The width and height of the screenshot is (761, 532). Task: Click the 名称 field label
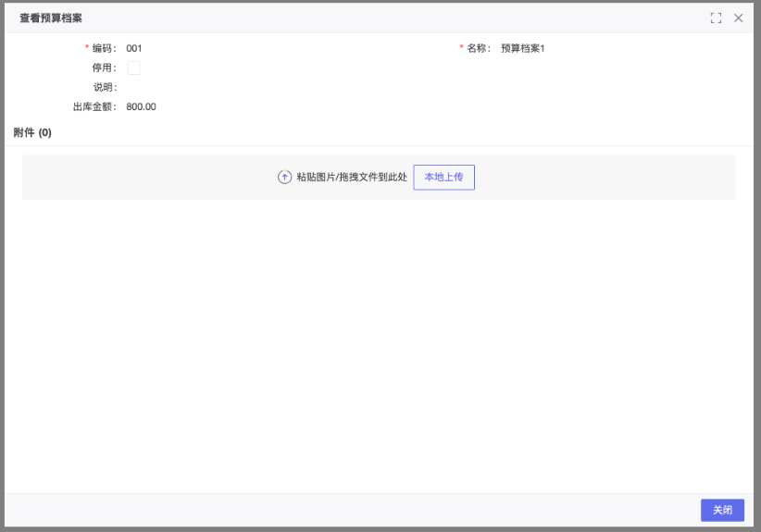point(477,48)
